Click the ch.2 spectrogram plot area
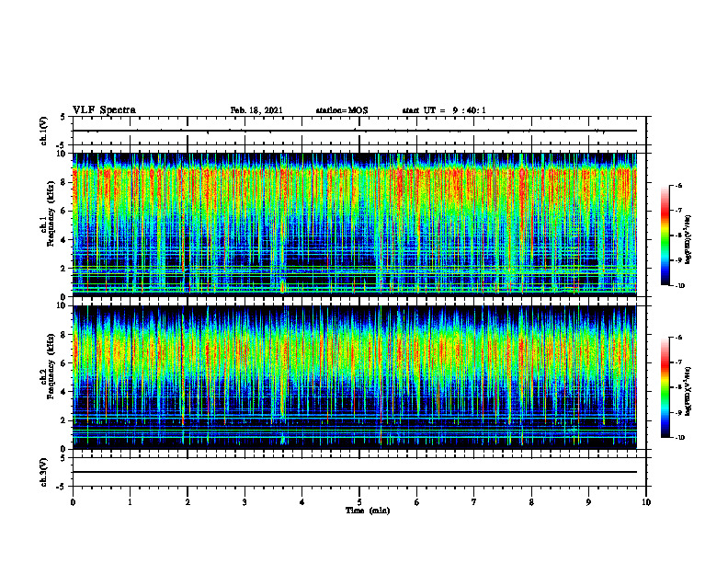The width and height of the screenshot is (728, 563). pos(355,377)
